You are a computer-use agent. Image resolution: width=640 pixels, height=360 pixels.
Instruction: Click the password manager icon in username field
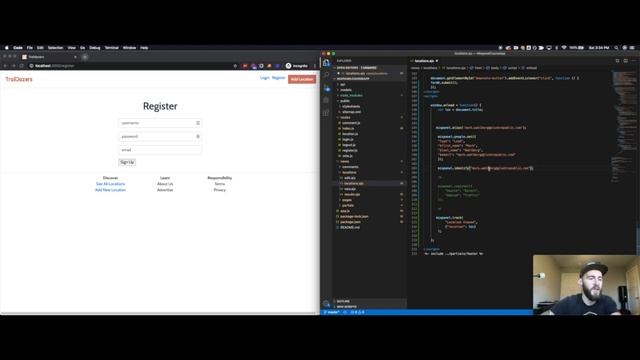point(198,123)
